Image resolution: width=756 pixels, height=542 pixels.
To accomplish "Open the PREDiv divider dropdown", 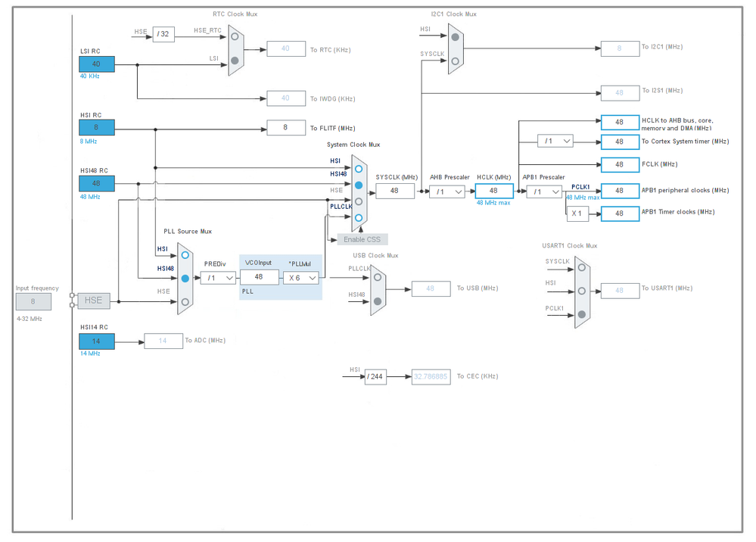I will 219,278.
